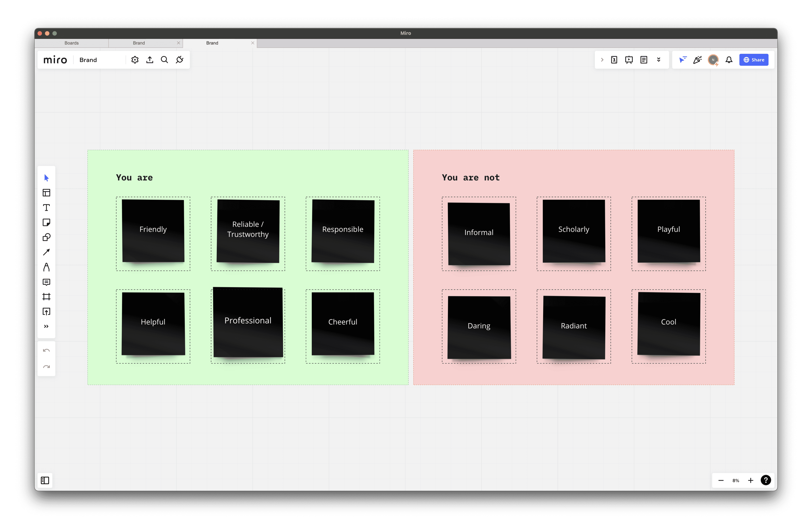This screenshot has height=532, width=812.
Task: Start presentation mode icon
Action: tap(629, 60)
